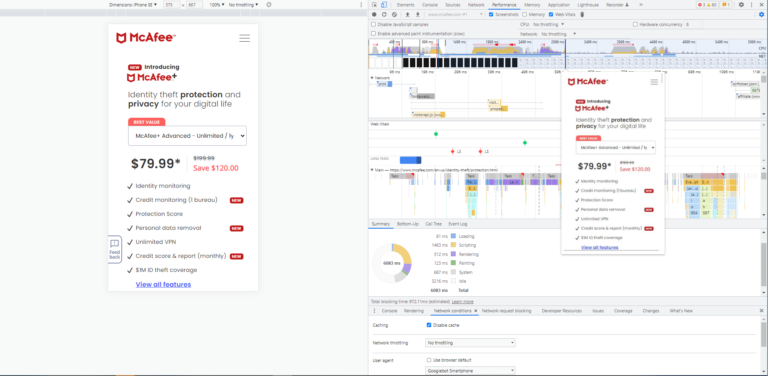
Task: Open Googlebot Smartphone user agent dropdown
Action: click(470, 371)
